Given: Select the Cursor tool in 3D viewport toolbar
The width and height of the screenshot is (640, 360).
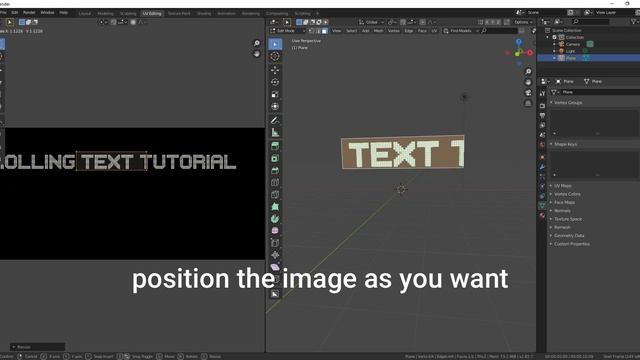Looking at the screenshot, I should [x=275, y=56].
